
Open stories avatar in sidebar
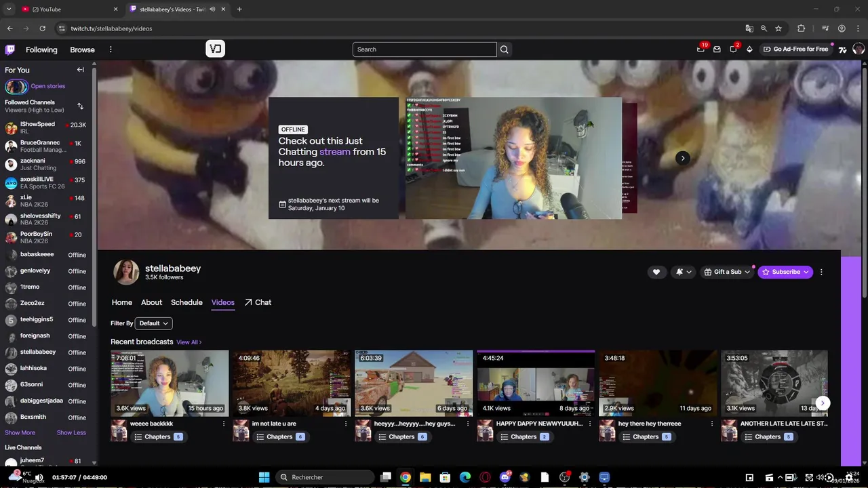point(16,86)
